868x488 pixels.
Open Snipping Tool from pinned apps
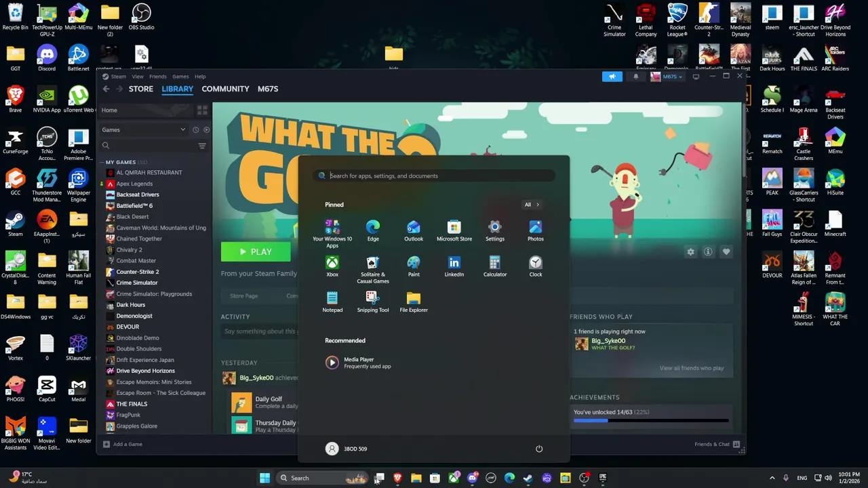coord(373,302)
